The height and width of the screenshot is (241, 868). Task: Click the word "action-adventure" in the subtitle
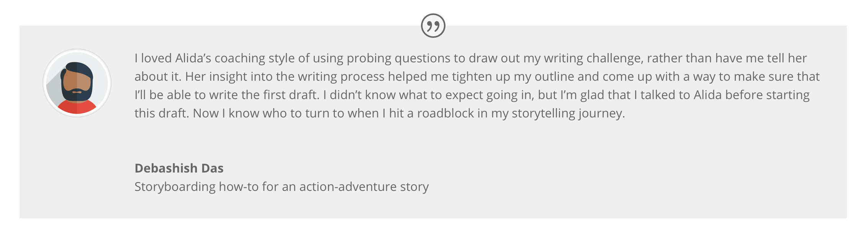[x=348, y=186]
